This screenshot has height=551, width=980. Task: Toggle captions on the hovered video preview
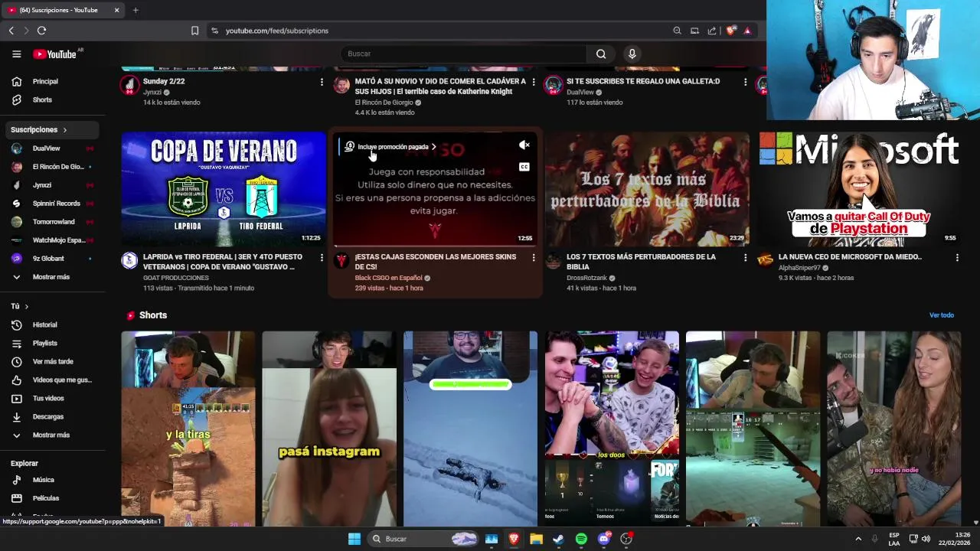pyautogui.click(x=524, y=167)
